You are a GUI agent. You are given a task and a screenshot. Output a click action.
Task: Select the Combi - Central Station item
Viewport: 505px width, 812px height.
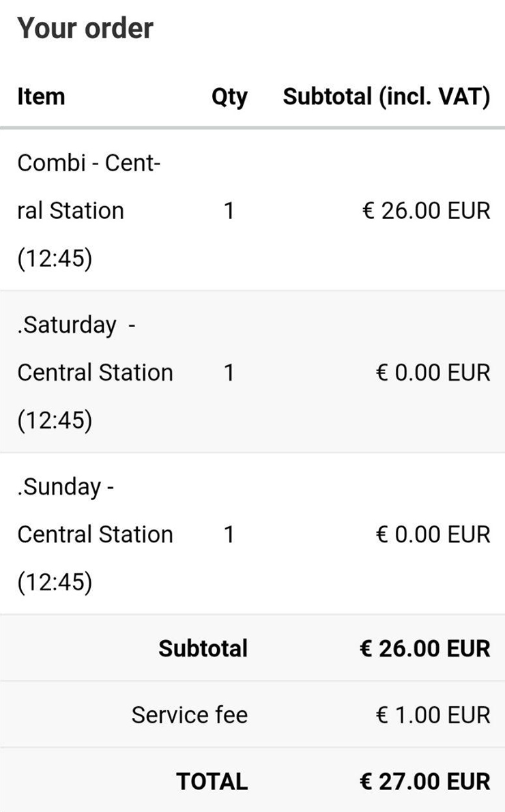[89, 210]
